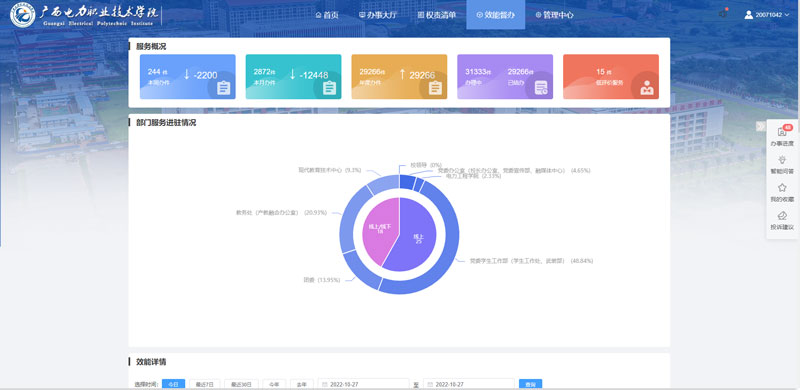Collapse the floating sidebar with double-arrow icon
This screenshot has height=390, width=800.
point(761,127)
